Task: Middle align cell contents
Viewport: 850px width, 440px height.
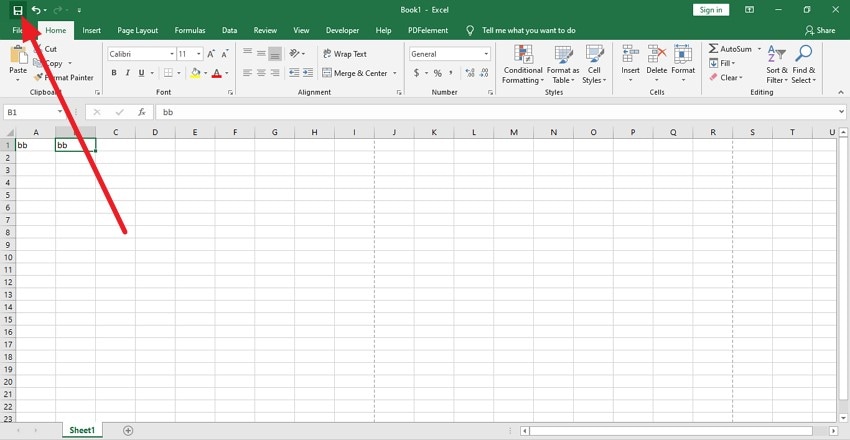Action: (x=261, y=53)
